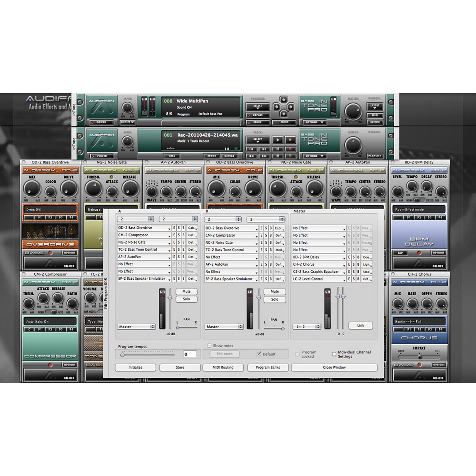Check the Program Locked option
This screenshot has height=476, width=476.
click(x=297, y=354)
